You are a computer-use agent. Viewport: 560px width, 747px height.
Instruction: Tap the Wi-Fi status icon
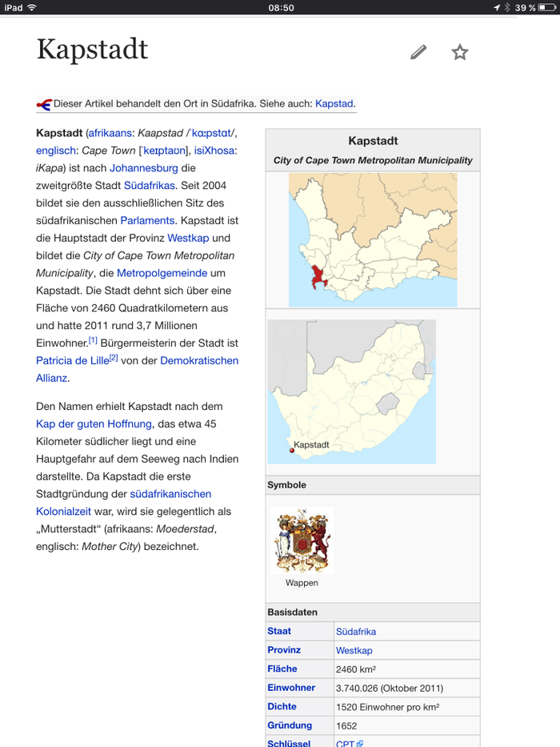(32, 7)
